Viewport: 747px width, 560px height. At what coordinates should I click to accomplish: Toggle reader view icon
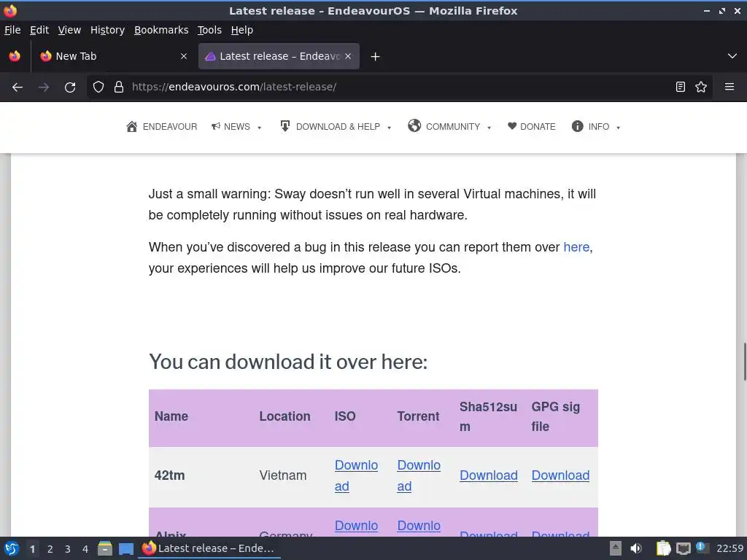[681, 87]
